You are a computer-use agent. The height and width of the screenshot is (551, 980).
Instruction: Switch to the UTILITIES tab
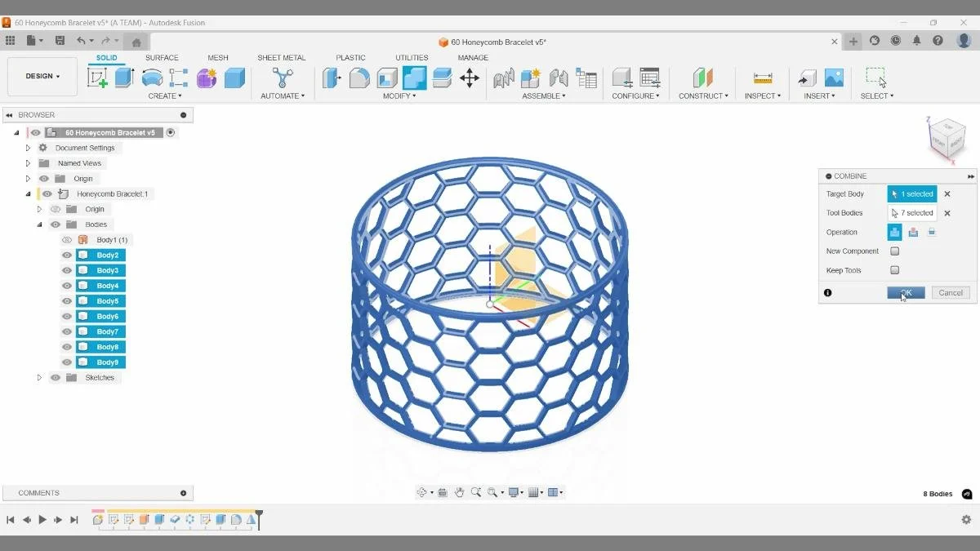[412, 58]
